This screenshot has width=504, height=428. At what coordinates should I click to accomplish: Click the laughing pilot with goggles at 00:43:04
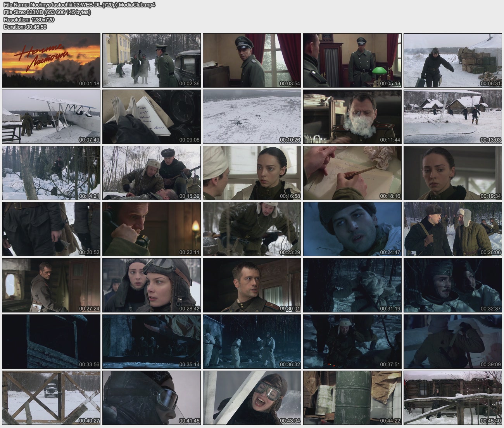click(x=252, y=398)
